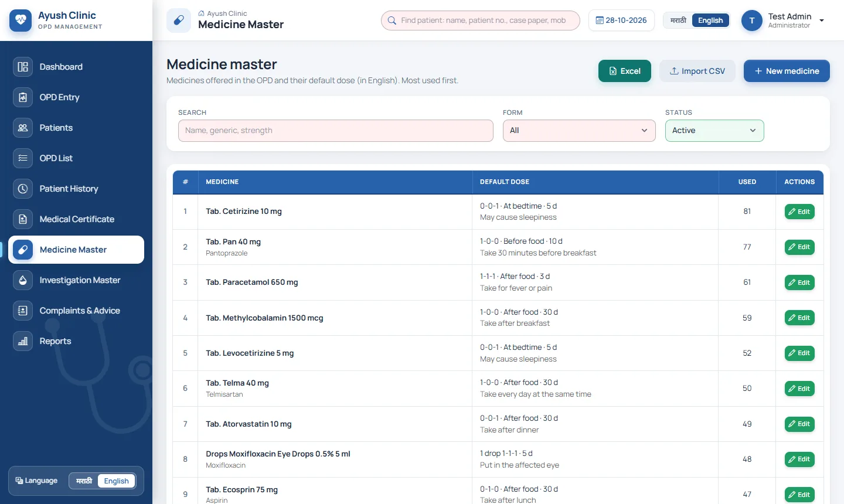Click the Import CSV button

pyautogui.click(x=697, y=71)
